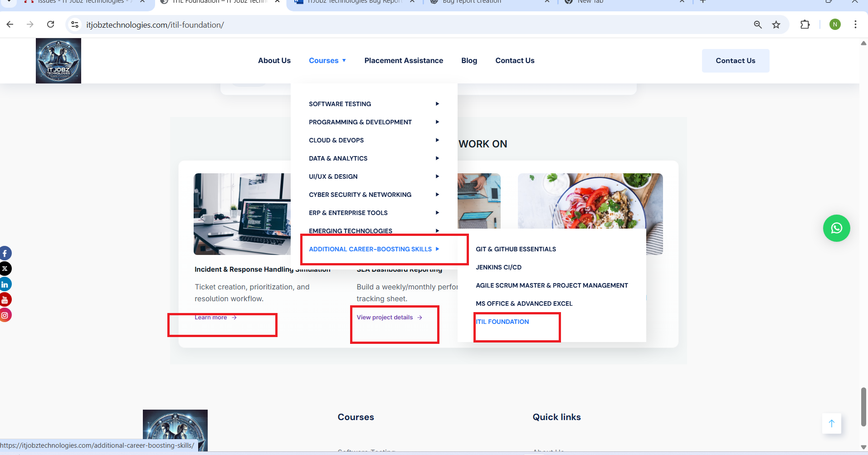The width and height of the screenshot is (868, 455).
Task: Select Jenkins CI/CD from the submenu
Action: click(x=498, y=267)
